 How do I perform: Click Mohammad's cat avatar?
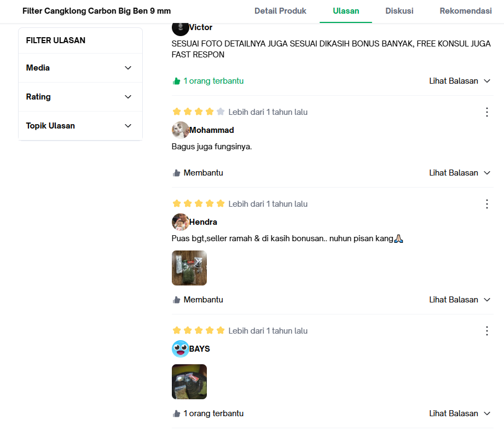click(x=181, y=130)
